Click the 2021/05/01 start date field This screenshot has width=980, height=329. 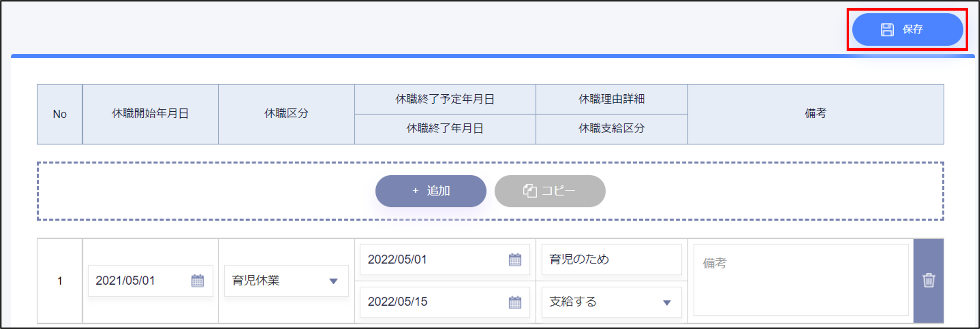point(137,281)
